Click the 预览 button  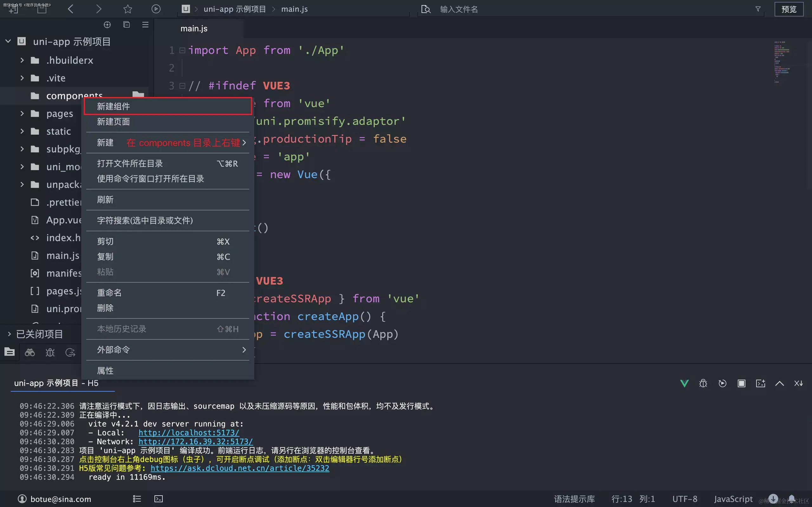click(x=789, y=9)
